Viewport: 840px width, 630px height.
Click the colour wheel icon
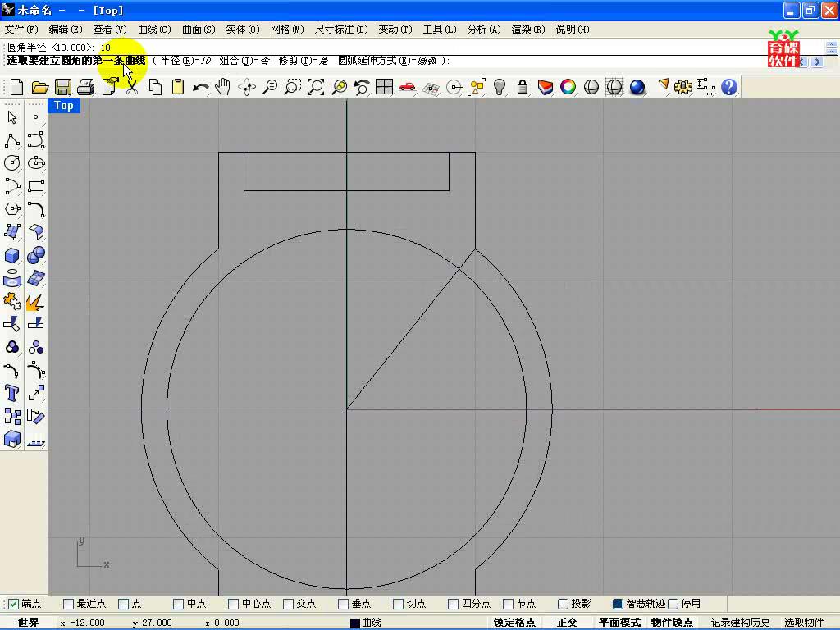[568, 87]
